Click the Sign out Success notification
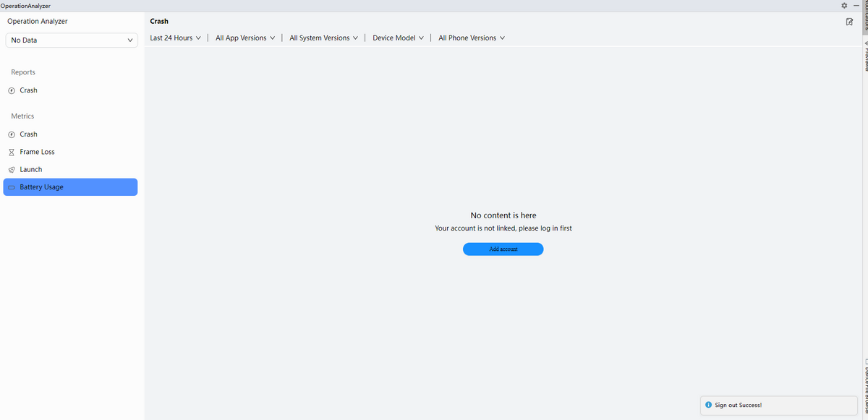The image size is (868, 420). click(x=778, y=405)
